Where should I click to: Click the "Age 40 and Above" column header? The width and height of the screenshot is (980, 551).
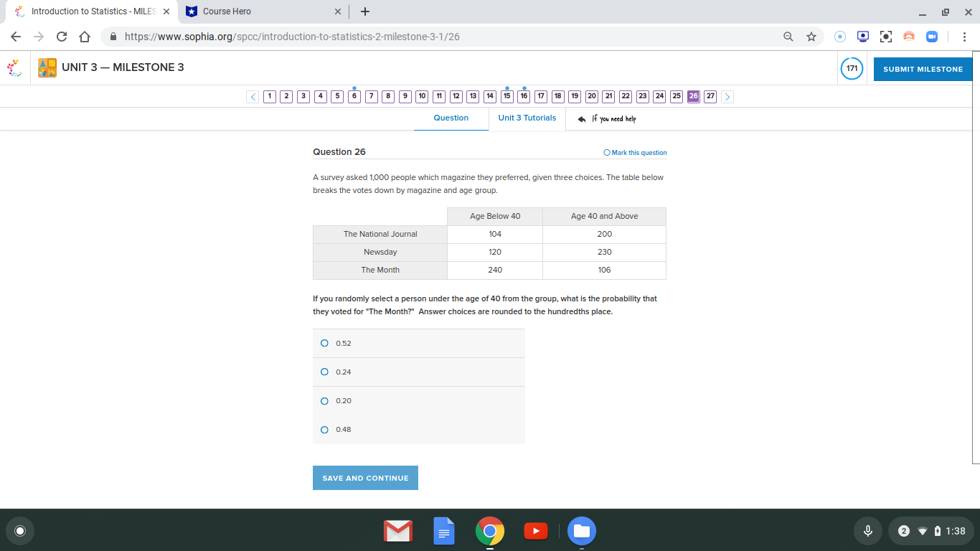605,216
